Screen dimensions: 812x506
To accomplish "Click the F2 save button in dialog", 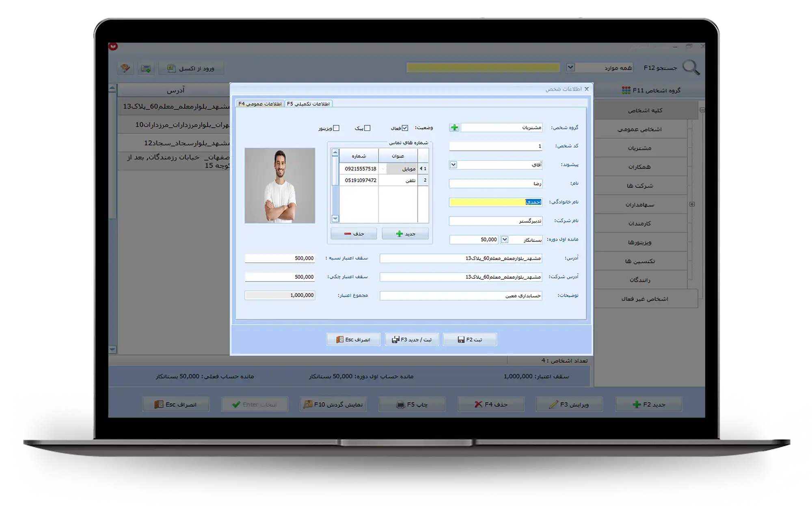I will tap(470, 340).
